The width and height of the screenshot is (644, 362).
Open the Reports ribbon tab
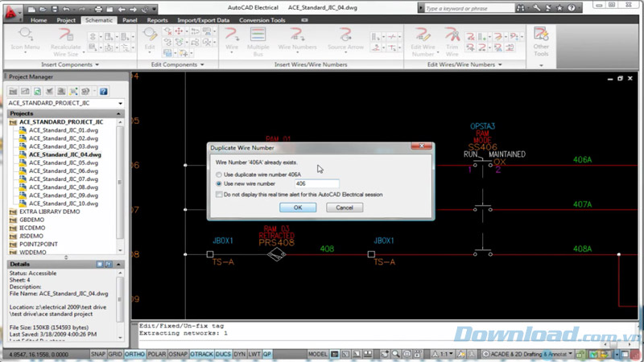coord(158,20)
